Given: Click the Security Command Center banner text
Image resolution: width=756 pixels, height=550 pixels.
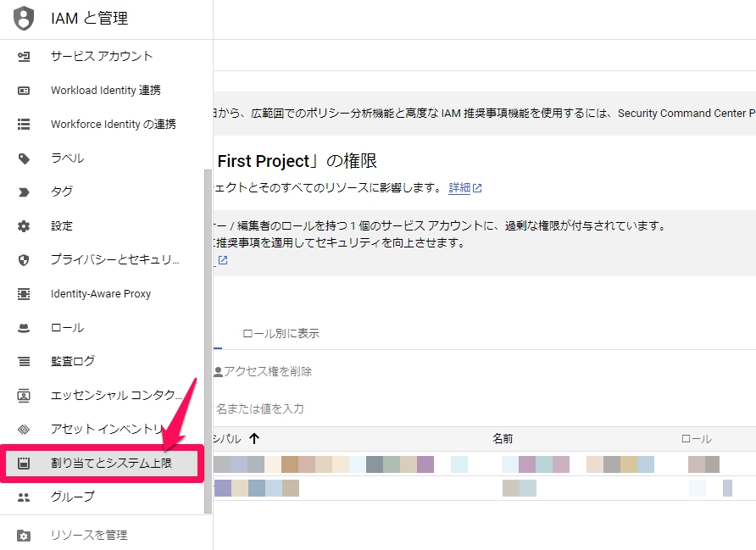Looking at the screenshot, I should pos(485,114).
